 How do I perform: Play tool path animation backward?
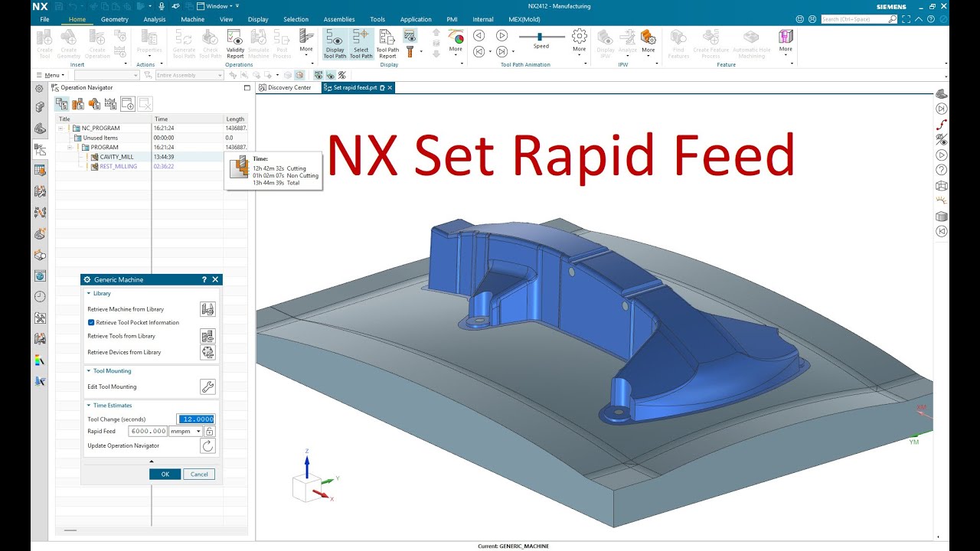point(479,35)
